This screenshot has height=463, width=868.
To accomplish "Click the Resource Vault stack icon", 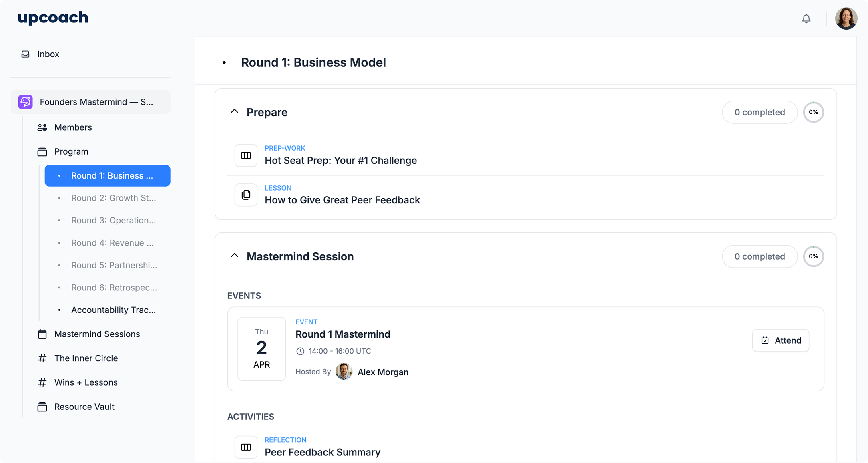I will [42, 407].
